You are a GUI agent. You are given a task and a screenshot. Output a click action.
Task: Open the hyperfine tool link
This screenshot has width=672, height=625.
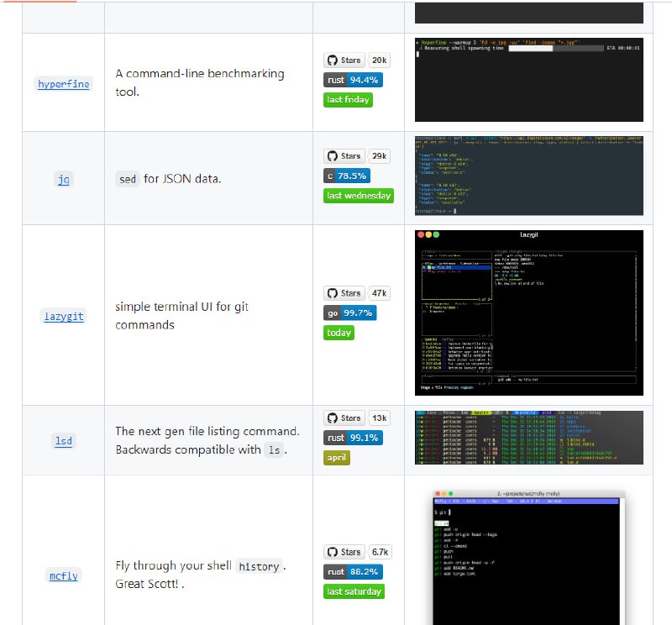click(x=63, y=84)
